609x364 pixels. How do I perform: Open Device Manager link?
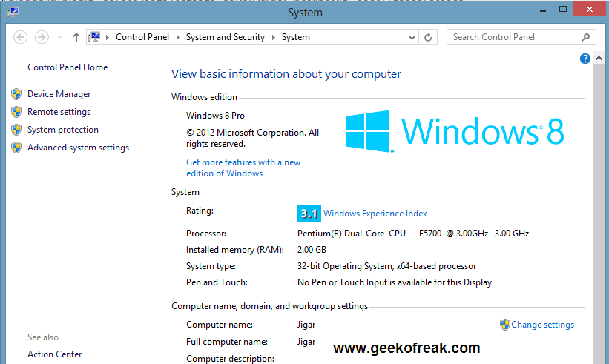tap(59, 94)
